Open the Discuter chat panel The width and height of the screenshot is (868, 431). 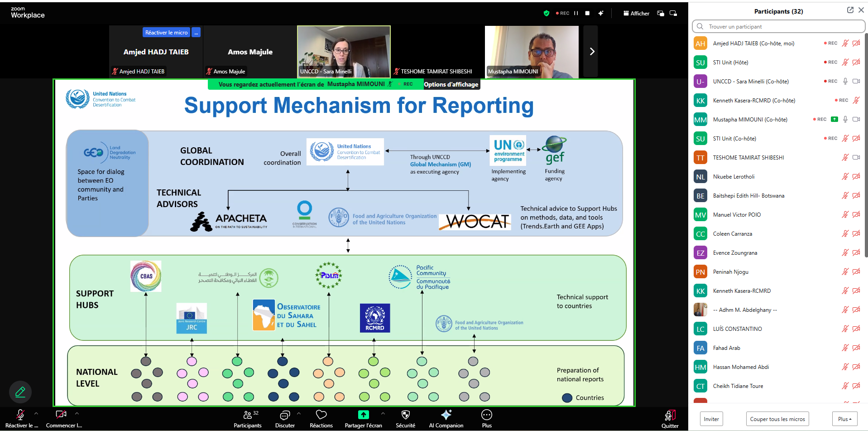285,418
